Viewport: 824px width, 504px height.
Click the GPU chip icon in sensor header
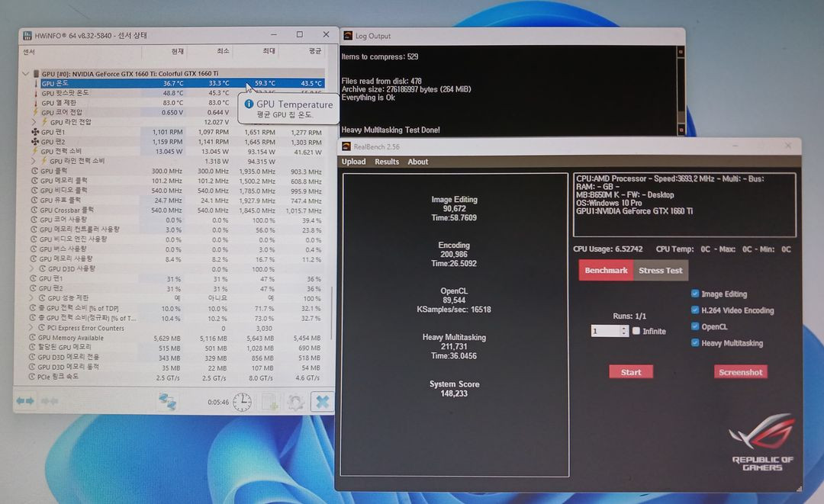[x=37, y=73]
